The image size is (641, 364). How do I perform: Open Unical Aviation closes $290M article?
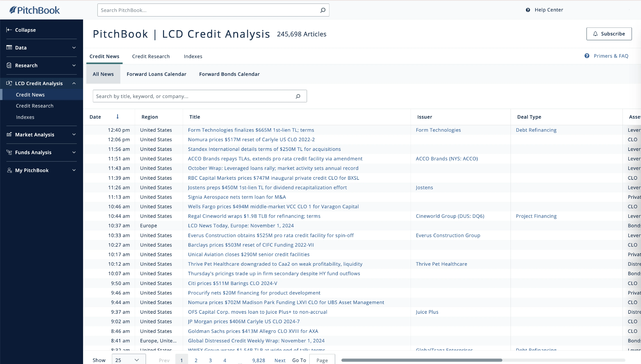point(249,254)
